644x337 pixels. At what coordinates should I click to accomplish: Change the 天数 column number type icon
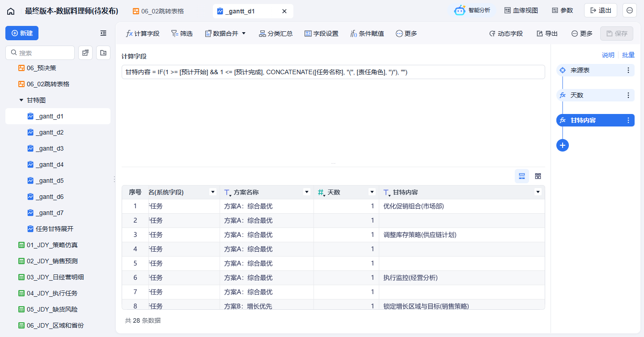coord(321,193)
